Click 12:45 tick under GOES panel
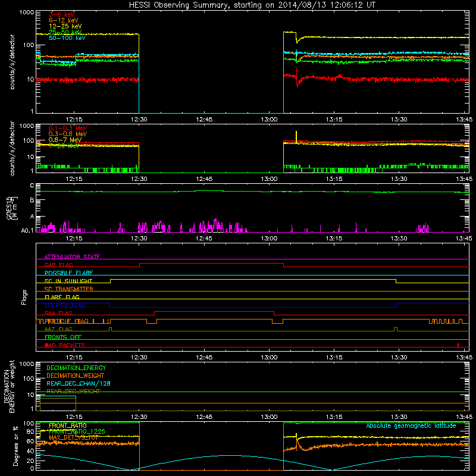Viewport: 476px width, 476px height. (x=204, y=239)
